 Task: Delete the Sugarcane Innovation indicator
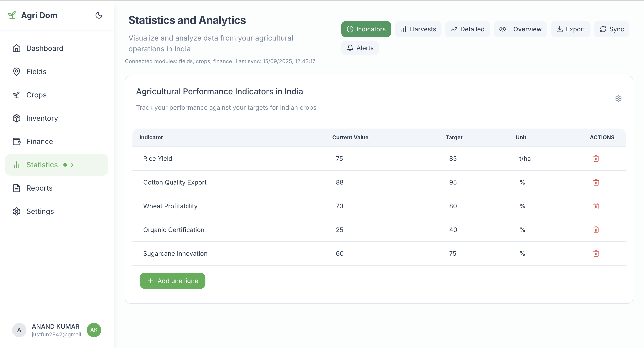596,253
